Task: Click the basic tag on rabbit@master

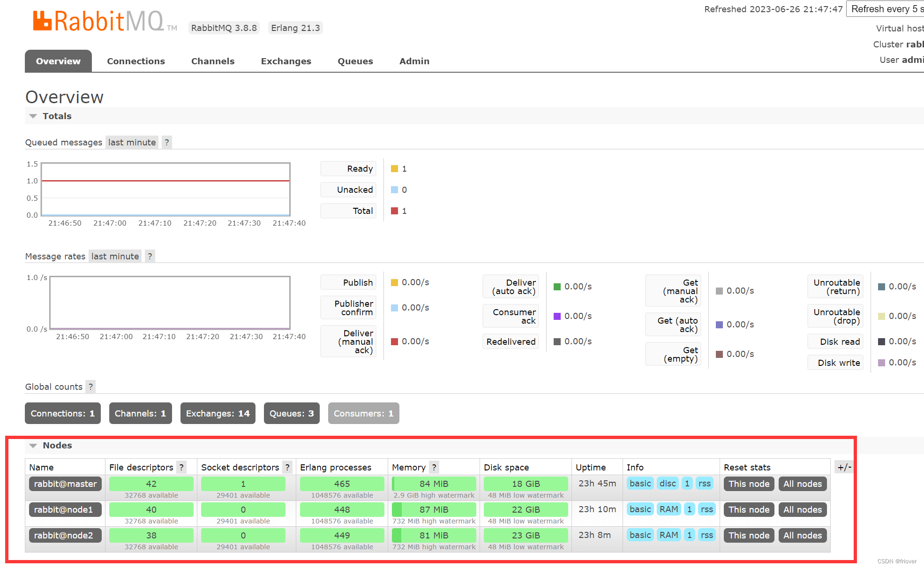Action: tap(640, 483)
